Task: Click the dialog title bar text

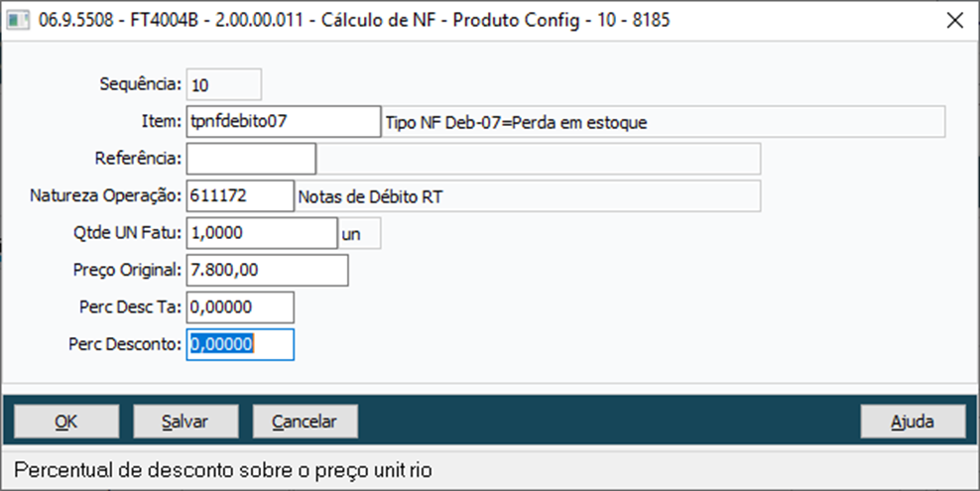Action: (x=354, y=20)
